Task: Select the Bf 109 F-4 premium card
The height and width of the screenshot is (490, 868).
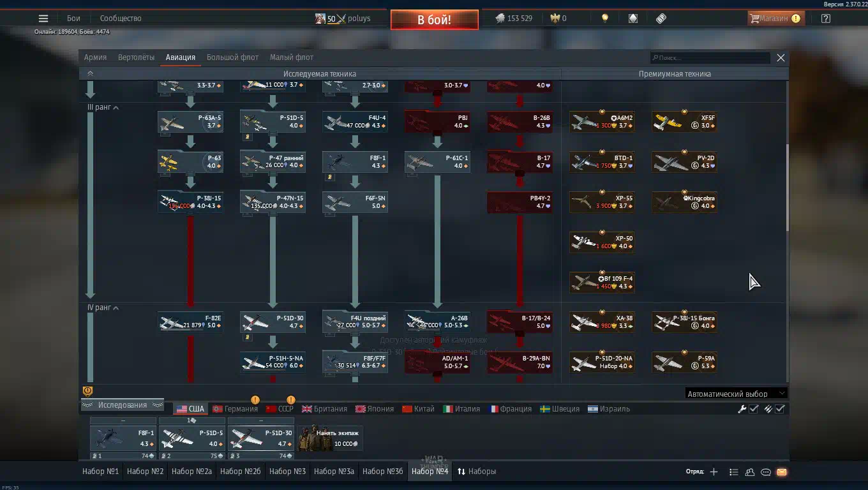Action: coord(602,283)
